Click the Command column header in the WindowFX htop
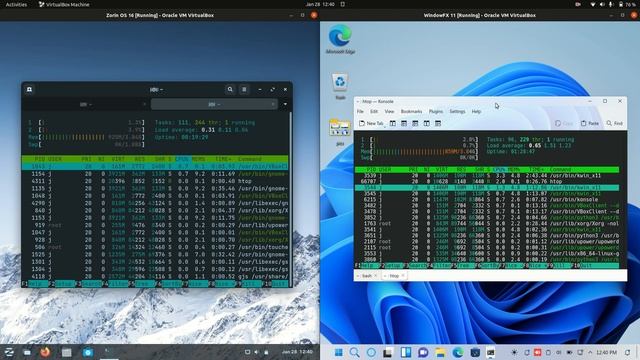This screenshot has height=360, width=640. pyautogui.click(x=560, y=169)
